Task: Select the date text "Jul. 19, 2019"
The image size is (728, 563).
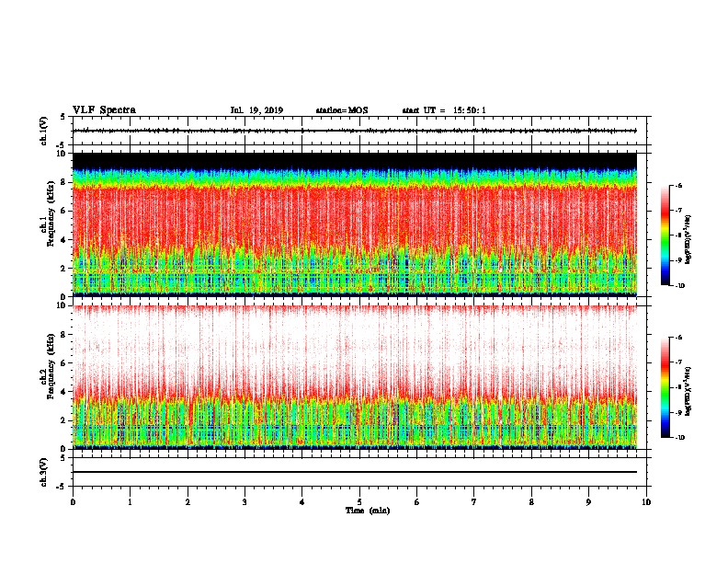Action: [256, 110]
